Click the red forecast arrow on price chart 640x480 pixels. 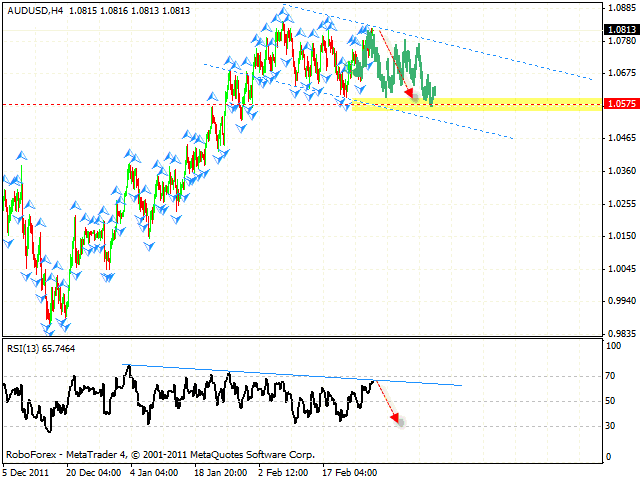(x=395, y=68)
